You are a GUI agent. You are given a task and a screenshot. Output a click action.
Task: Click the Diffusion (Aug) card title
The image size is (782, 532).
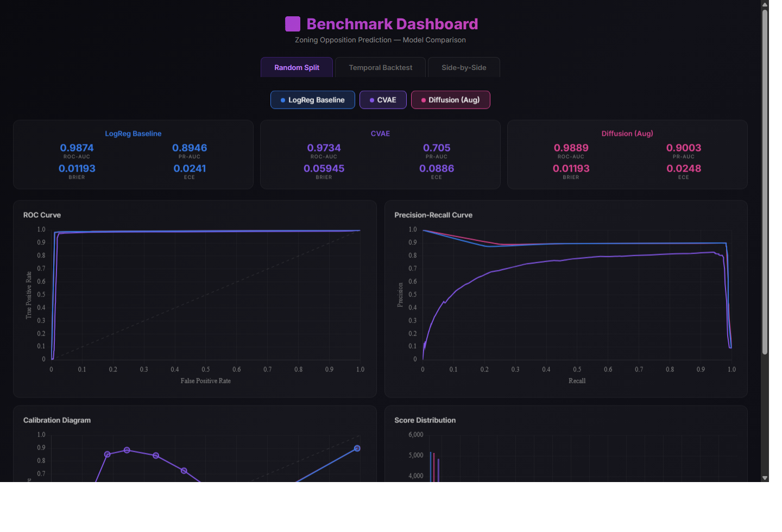point(627,133)
